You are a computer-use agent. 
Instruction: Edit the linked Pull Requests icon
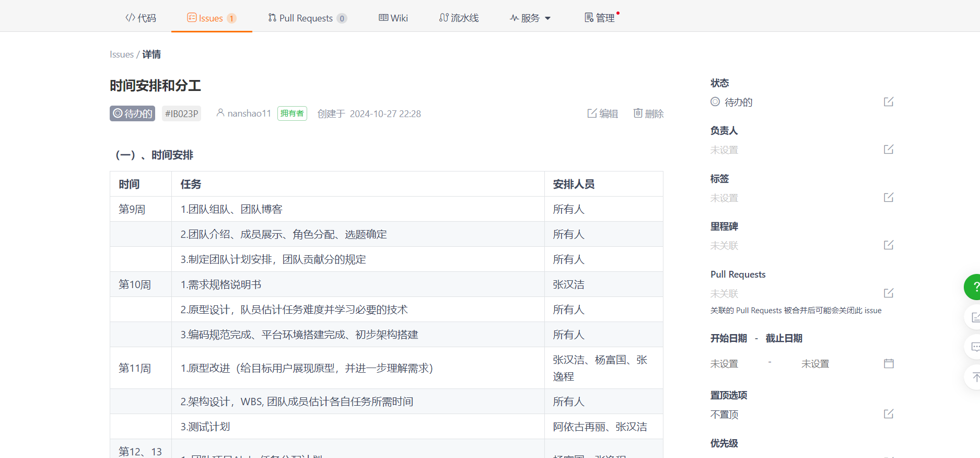tap(889, 293)
